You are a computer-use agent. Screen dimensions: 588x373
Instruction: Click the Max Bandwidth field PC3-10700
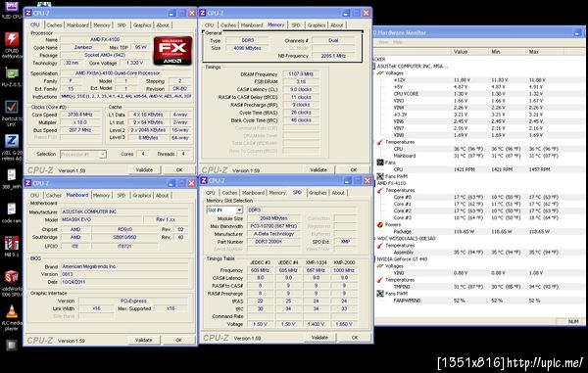point(274,226)
